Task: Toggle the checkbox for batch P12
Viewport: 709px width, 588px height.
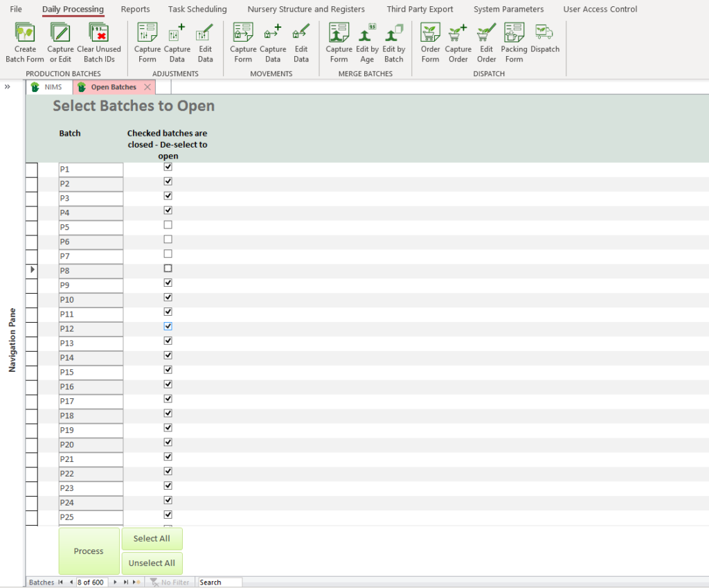Action: pyautogui.click(x=168, y=326)
